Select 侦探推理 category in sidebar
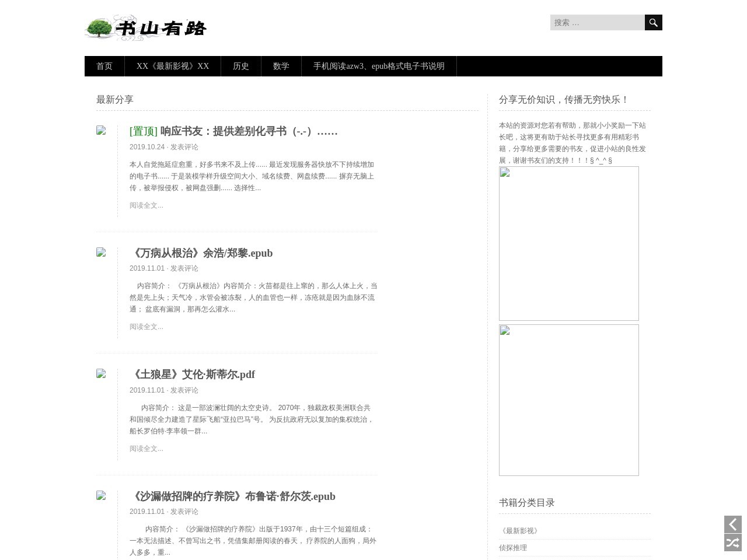747x560 pixels. pyautogui.click(x=513, y=548)
